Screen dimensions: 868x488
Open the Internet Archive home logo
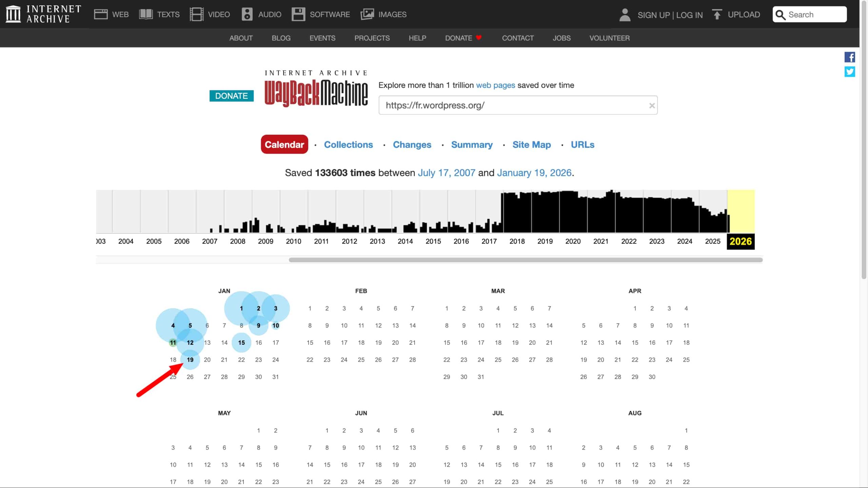click(43, 14)
